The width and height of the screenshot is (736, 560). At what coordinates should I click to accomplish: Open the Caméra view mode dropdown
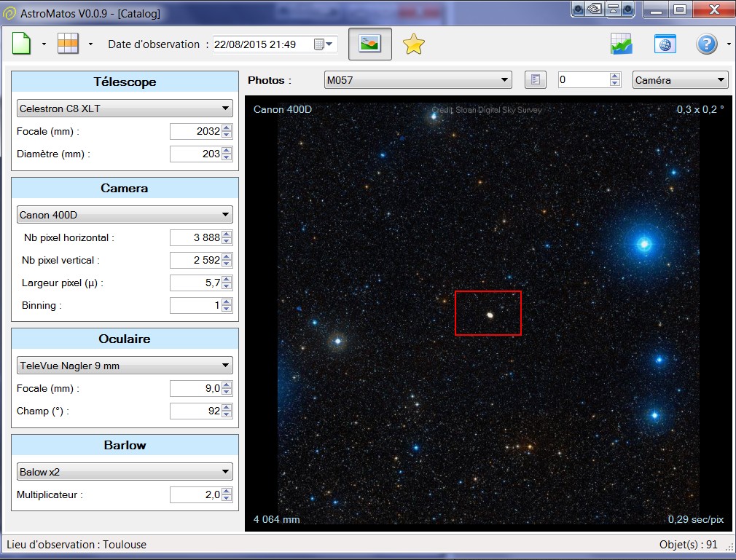[x=680, y=79]
